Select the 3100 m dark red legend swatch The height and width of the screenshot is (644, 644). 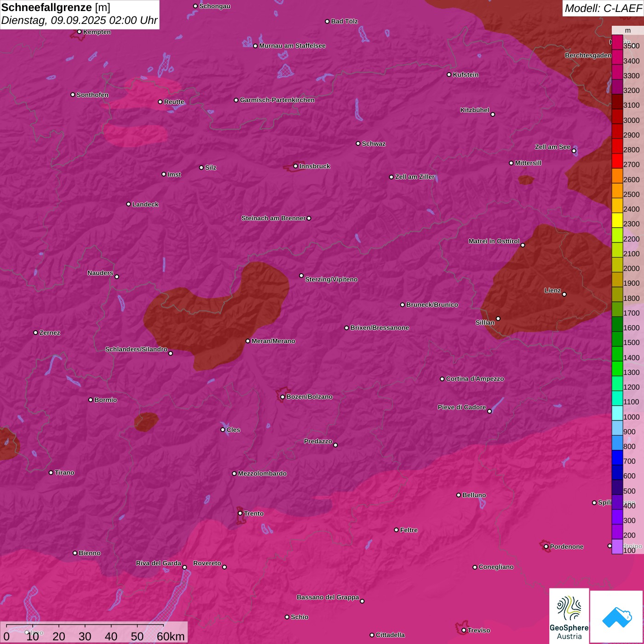coord(617,102)
